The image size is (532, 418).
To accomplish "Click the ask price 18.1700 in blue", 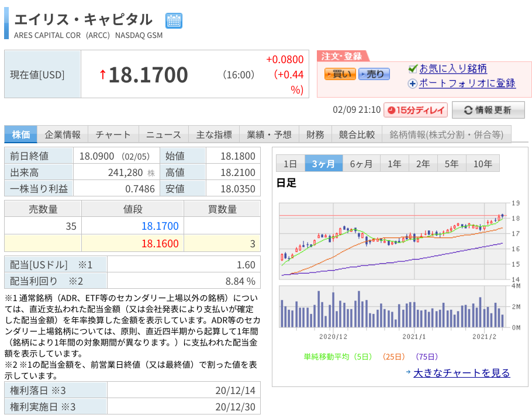I will click(x=160, y=226).
